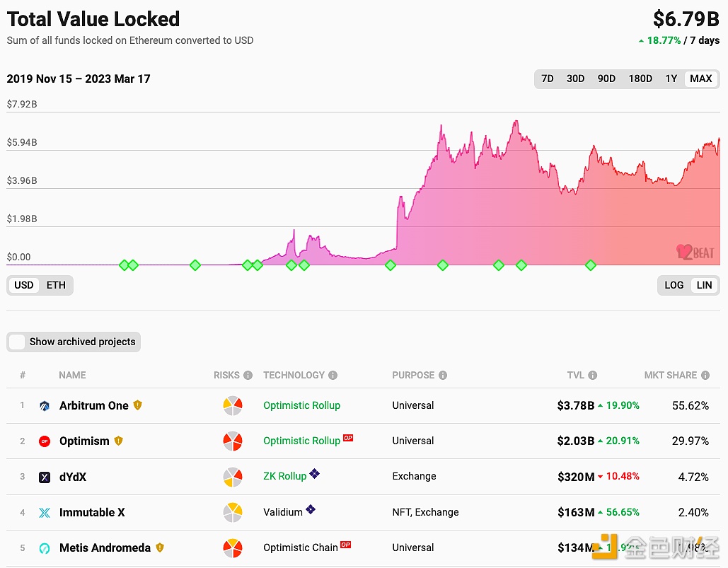The image size is (728, 568).
Task: Switch the chart scale to LOG
Action: pos(674,285)
